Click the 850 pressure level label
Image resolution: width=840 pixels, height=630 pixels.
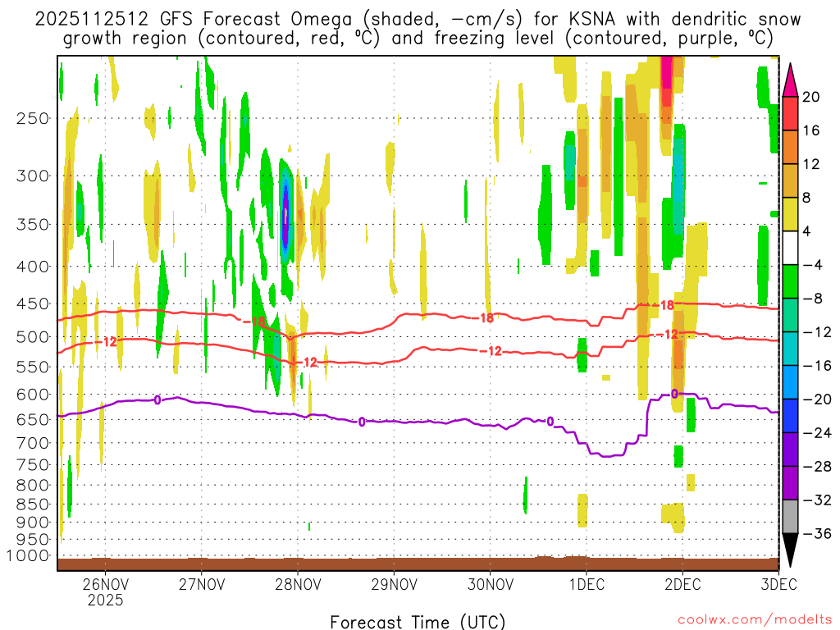coord(33,504)
